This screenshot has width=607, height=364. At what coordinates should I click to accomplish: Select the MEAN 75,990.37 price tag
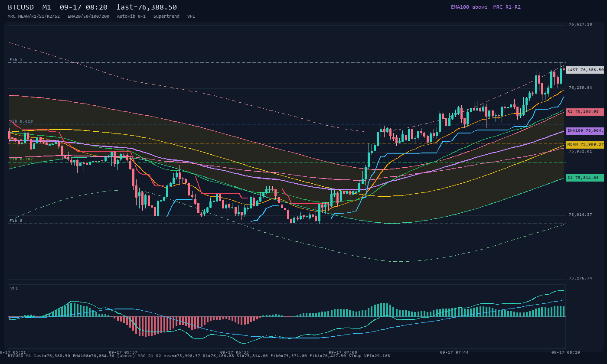[x=585, y=145]
